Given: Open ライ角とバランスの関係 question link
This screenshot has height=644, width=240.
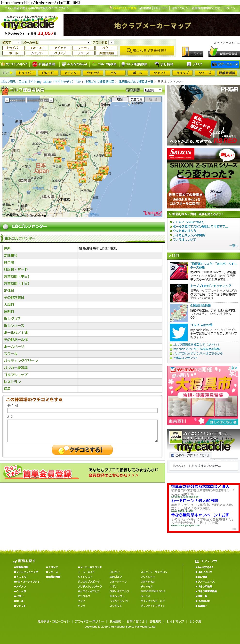Looking at the screenshot, I should click(189, 235).
